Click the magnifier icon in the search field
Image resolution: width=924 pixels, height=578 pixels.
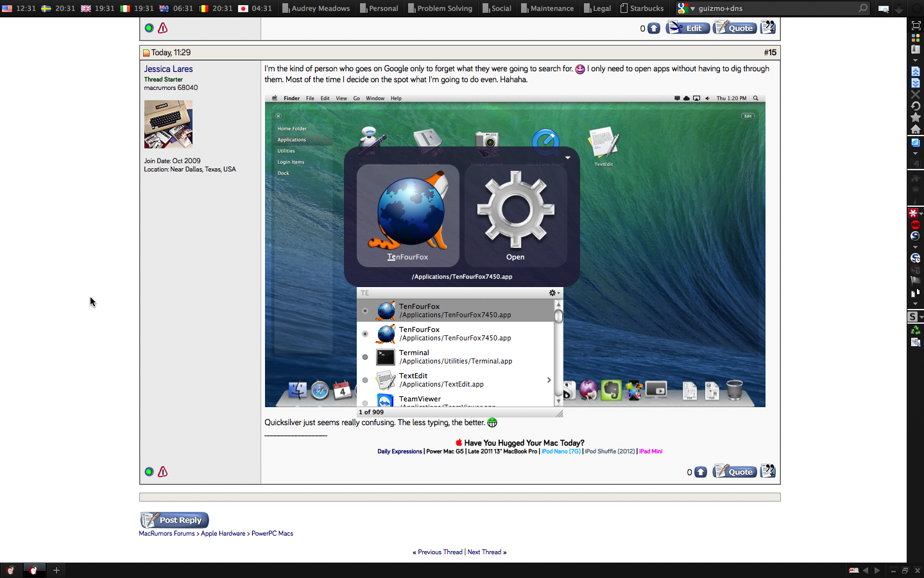click(x=863, y=8)
